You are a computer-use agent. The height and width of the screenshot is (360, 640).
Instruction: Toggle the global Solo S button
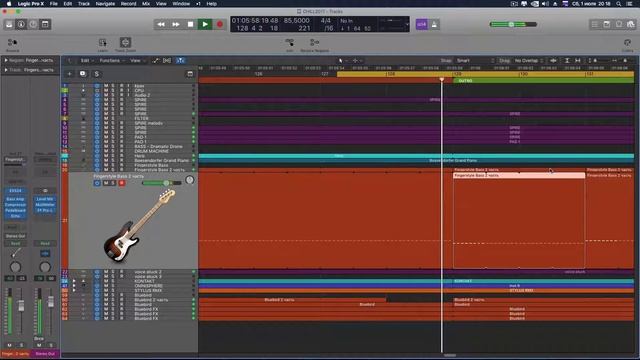point(97,74)
